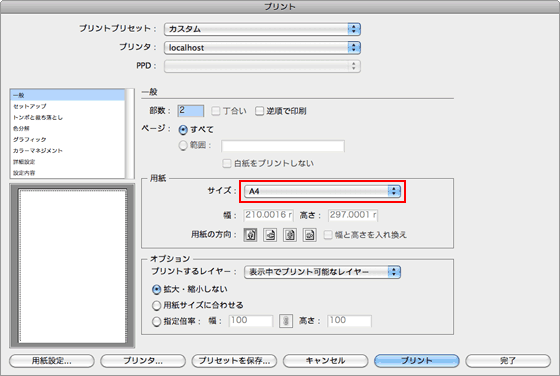The image size is (560, 376).
Task: Select グラフィック in the category list
Action: tap(68, 140)
